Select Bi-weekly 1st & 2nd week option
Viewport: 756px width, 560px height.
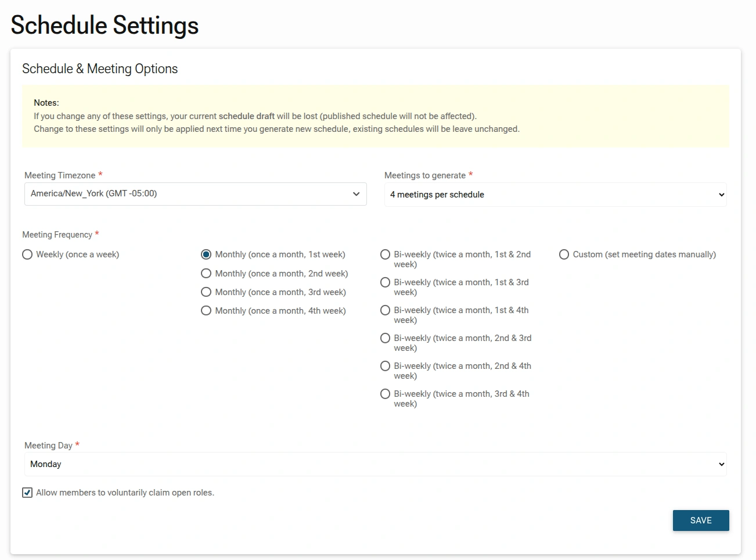pyautogui.click(x=385, y=254)
